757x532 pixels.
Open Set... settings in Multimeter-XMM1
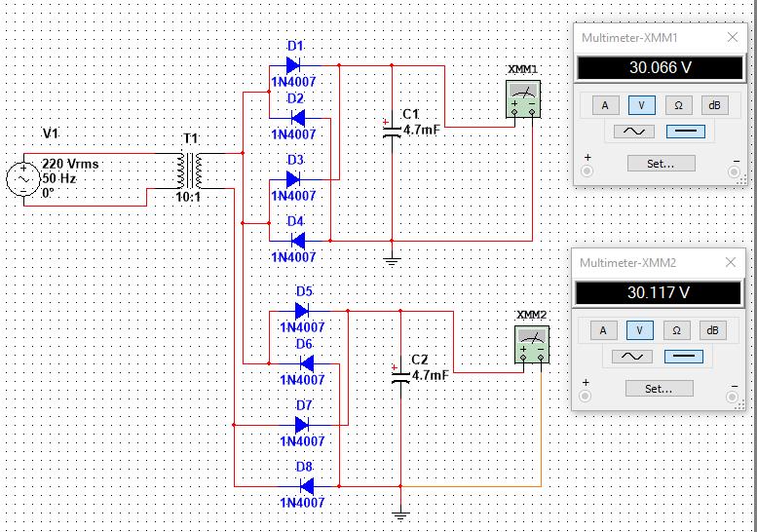(x=661, y=163)
